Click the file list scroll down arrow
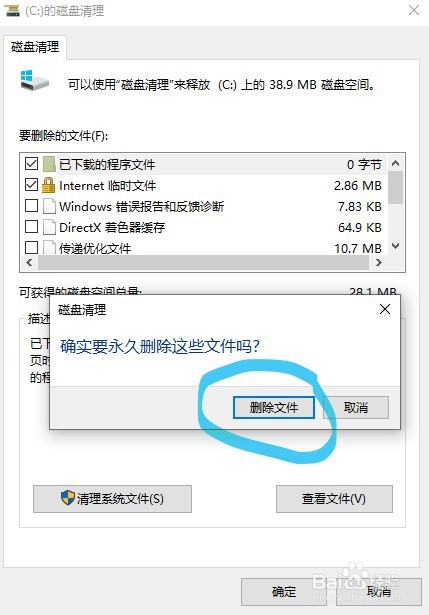Image resolution: width=429 pixels, height=615 pixels. [396, 246]
